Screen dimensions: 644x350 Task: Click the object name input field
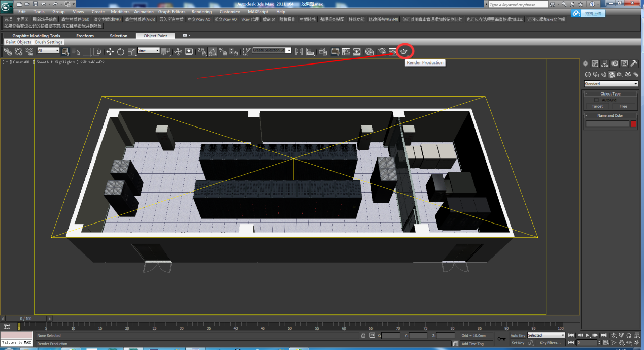pyautogui.click(x=607, y=124)
